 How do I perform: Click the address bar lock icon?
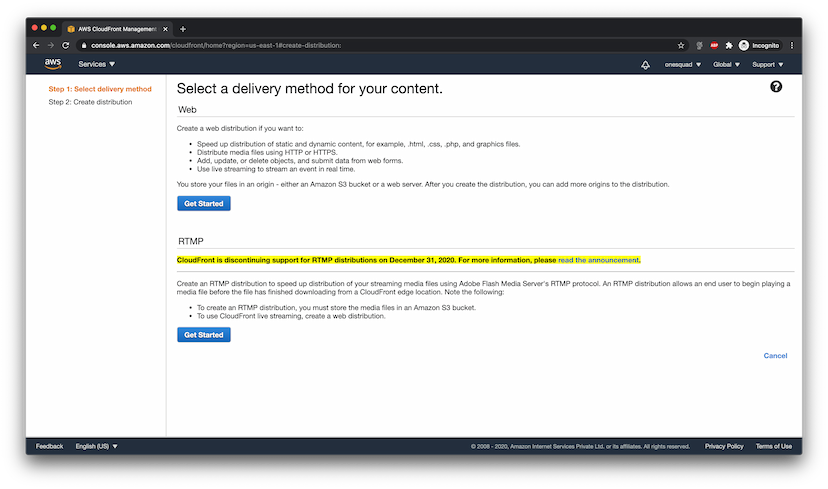[x=83, y=45]
